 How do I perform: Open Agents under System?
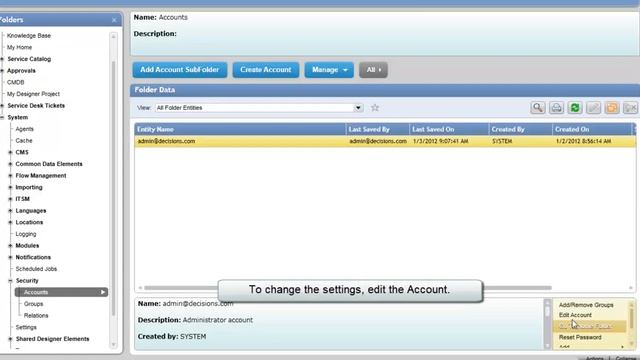24,129
